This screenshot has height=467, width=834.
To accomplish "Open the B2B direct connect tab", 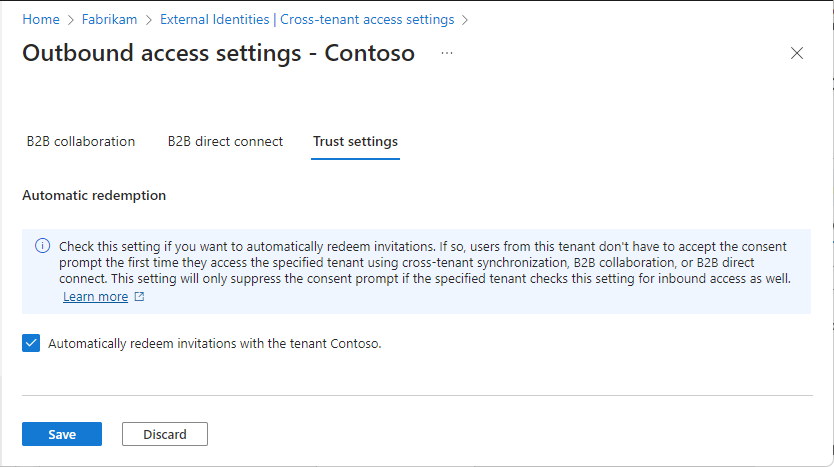I will click(225, 142).
